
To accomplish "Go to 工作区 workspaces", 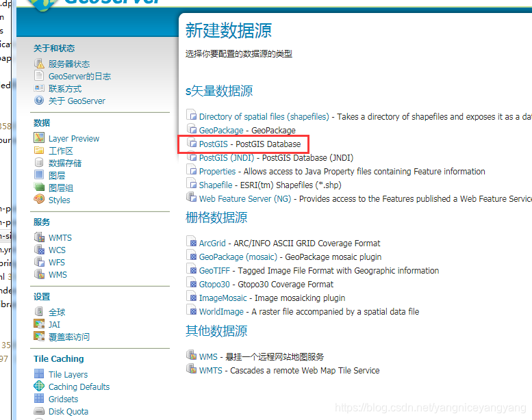I will pyautogui.click(x=61, y=151).
